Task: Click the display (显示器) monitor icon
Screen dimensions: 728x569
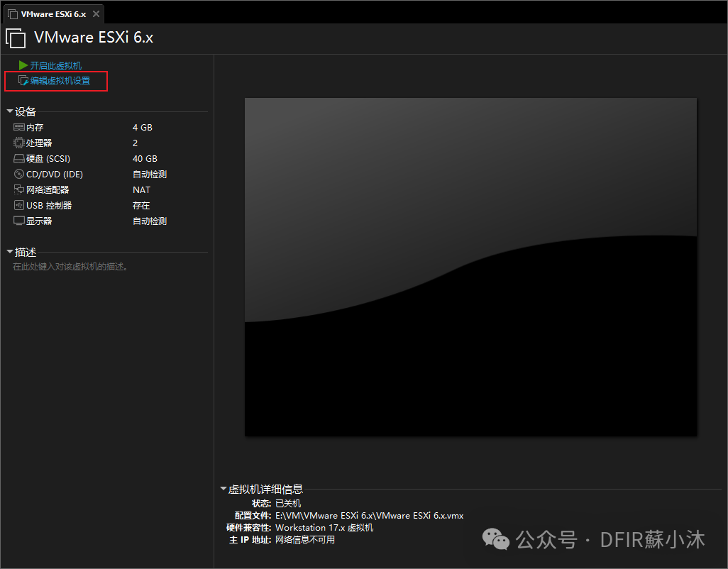Action: [19, 221]
